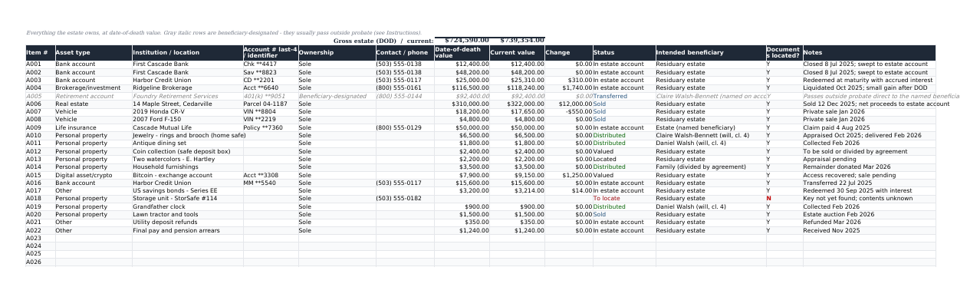This screenshot has width=980, height=287.
Task: Select the 'Transferred' status cell
Action: [x=624, y=96]
